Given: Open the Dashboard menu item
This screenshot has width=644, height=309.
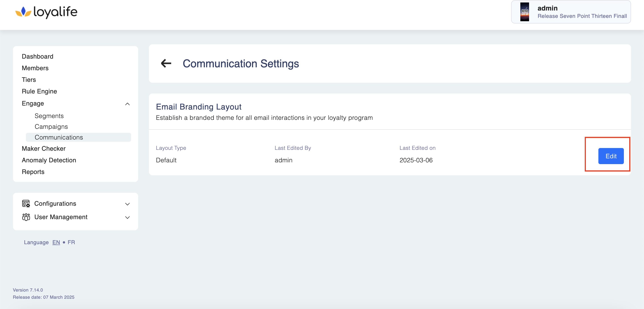Looking at the screenshot, I should click(x=38, y=57).
